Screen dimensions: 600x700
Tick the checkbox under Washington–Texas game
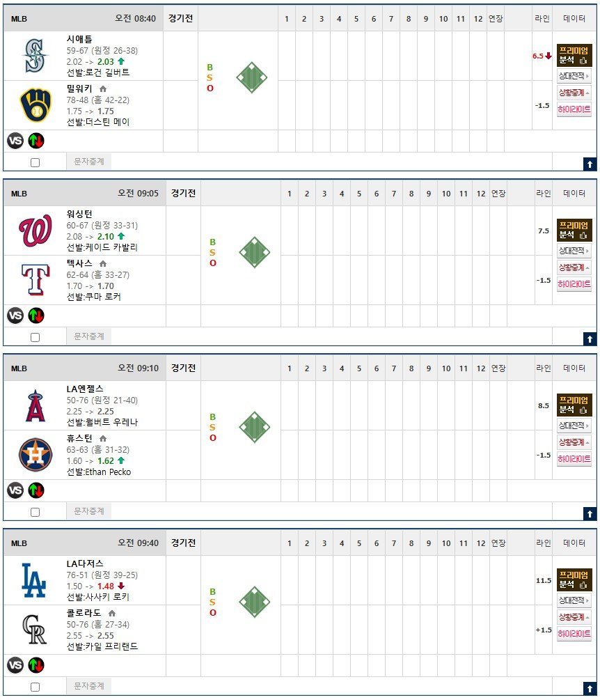tap(35, 337)
